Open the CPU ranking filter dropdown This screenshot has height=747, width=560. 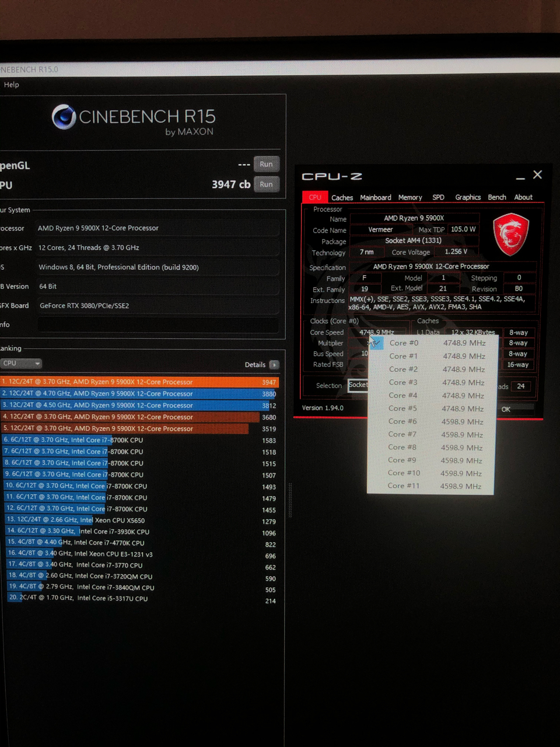tap(21, 363)
